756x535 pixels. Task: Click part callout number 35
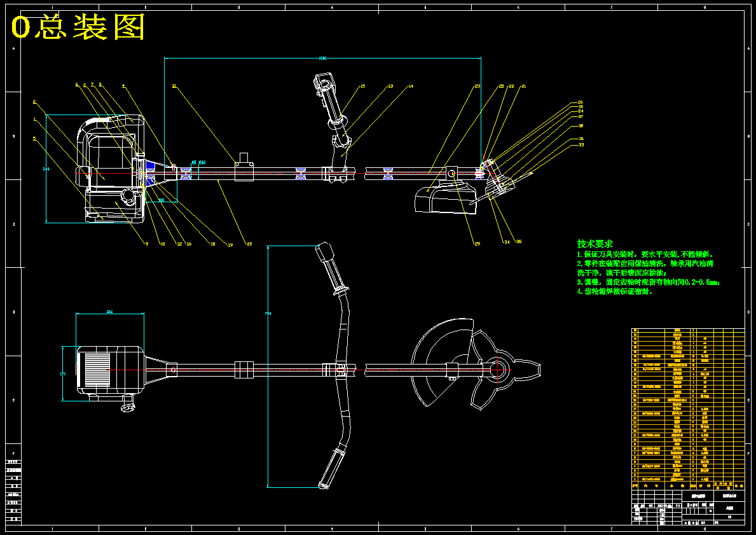519,242
